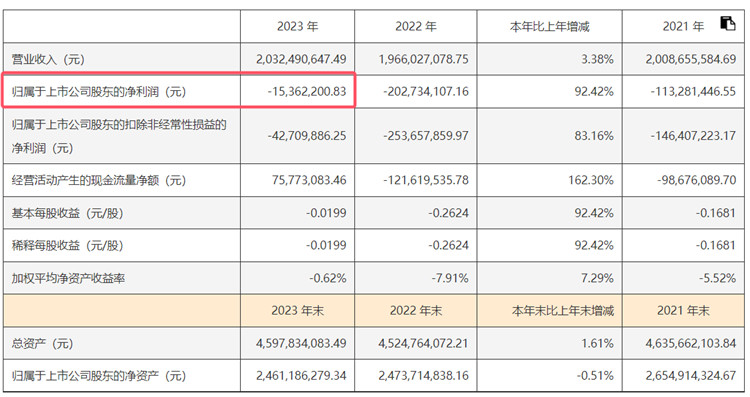Select the highlighted 归属于上市公司股东的净利润 label
Screen dimensions: 750x397
(x=99, y=91)
